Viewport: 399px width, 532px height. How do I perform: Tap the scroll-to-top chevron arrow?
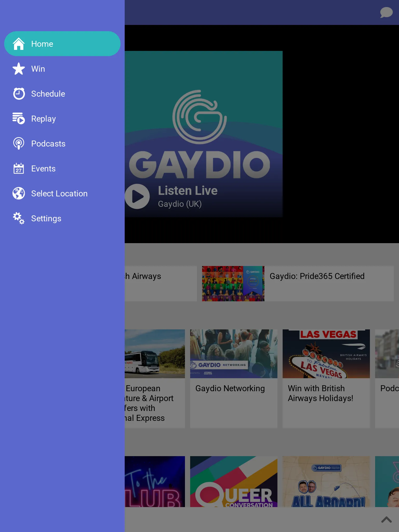tap(386, 520)
